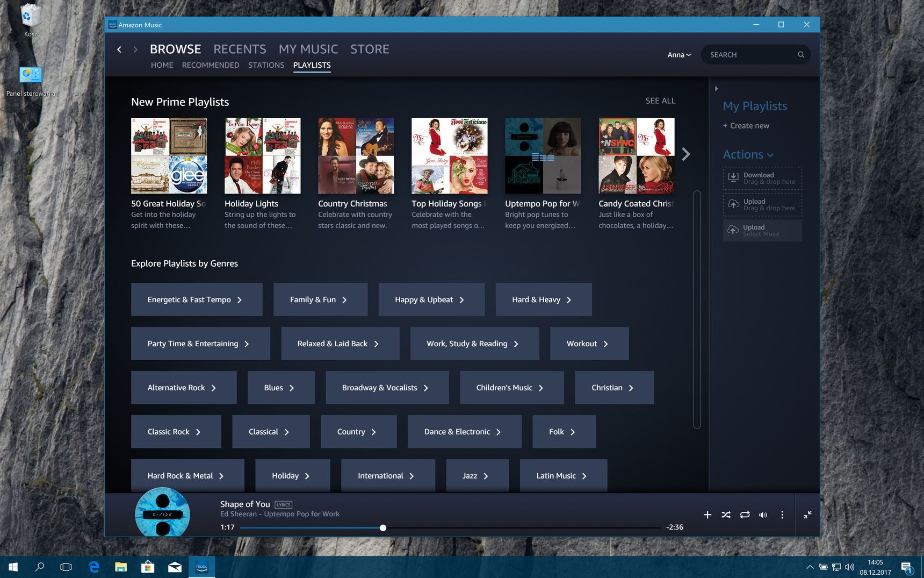924x578 pixels.
Task: Click the Download drag and drop box
Action: [762, 178]
